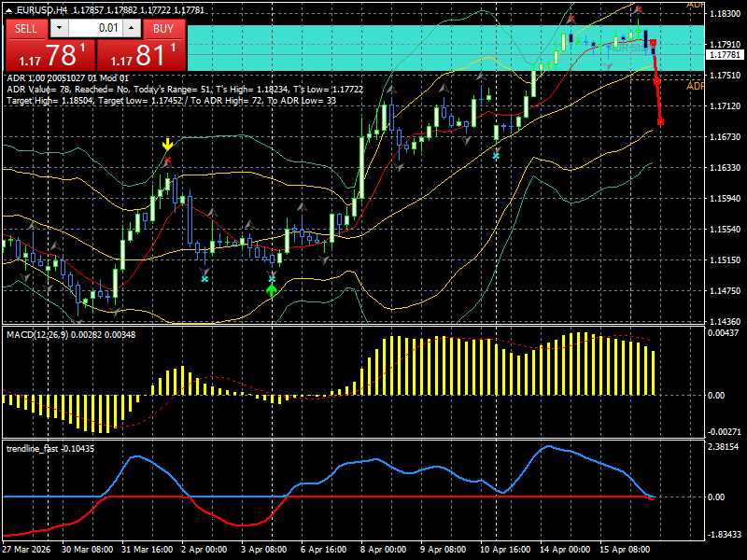Image resolution: width=747 pixels, height=560 pixels.
Task: Click the yellow down arrow signal
Action: [x=167, y=145]
